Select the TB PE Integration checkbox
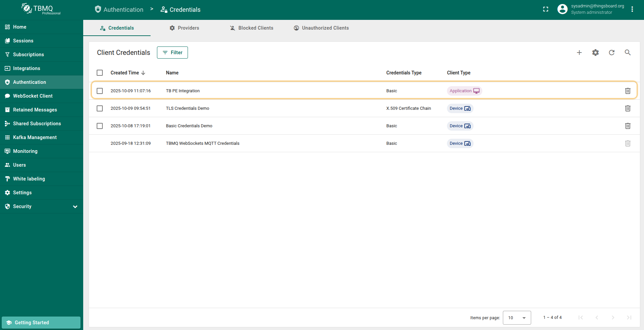The width and height of the screenshot is (644, 330). click(x=100, y=91)
